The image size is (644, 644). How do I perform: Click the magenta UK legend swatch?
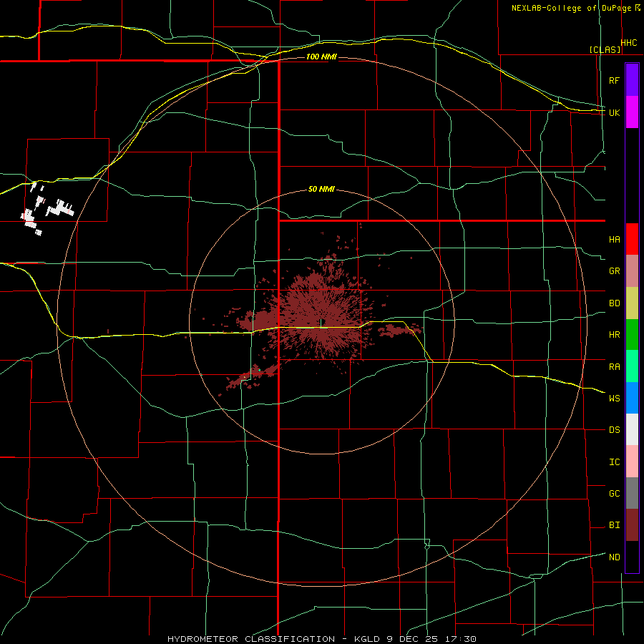pyautogui.click(x=632, y=112)
